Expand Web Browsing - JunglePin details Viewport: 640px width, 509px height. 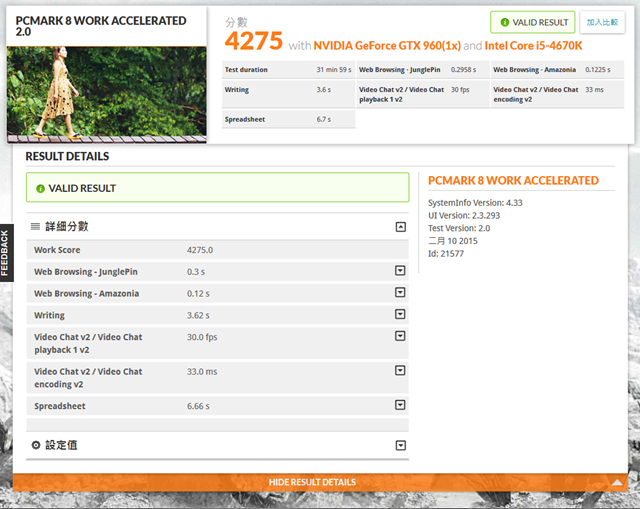(x=400, y=271)
